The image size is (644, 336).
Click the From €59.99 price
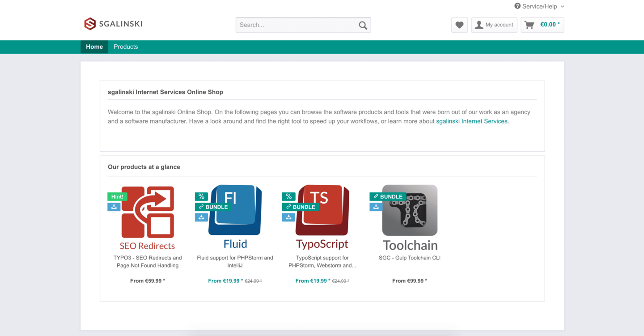(x=148, y=281)
